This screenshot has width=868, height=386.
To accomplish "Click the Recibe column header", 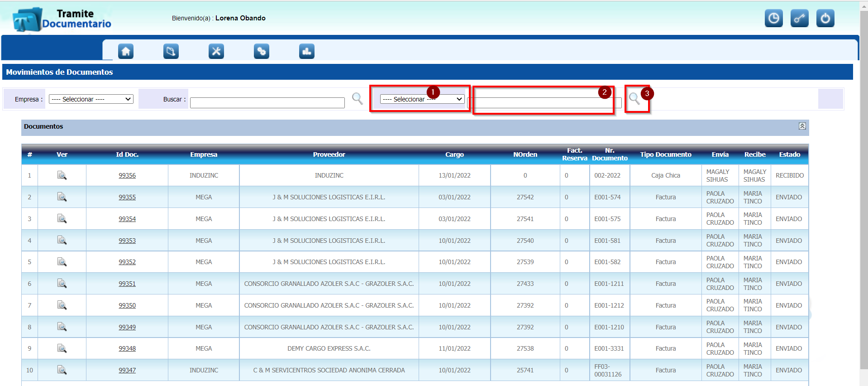I will (x=755, y=154).
